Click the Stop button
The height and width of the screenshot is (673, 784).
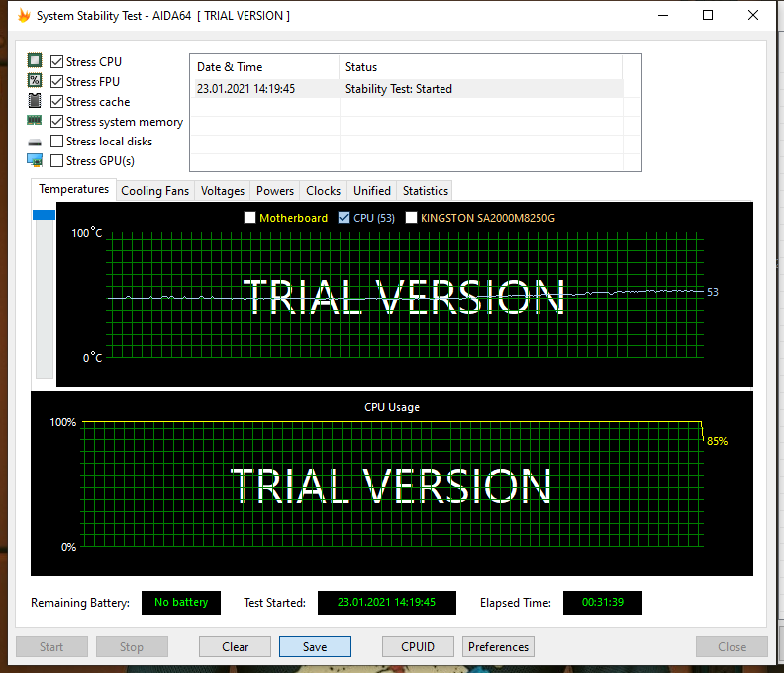point(132,647)
